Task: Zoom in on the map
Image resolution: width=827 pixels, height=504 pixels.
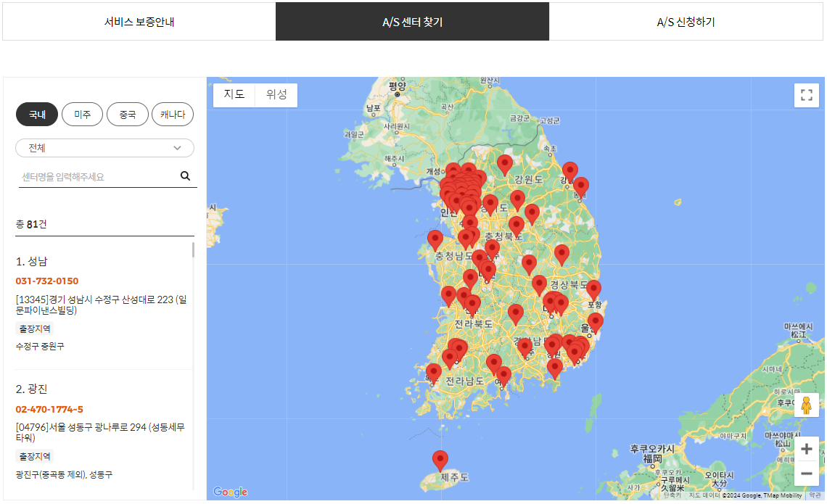Action: tap(806, 449)
